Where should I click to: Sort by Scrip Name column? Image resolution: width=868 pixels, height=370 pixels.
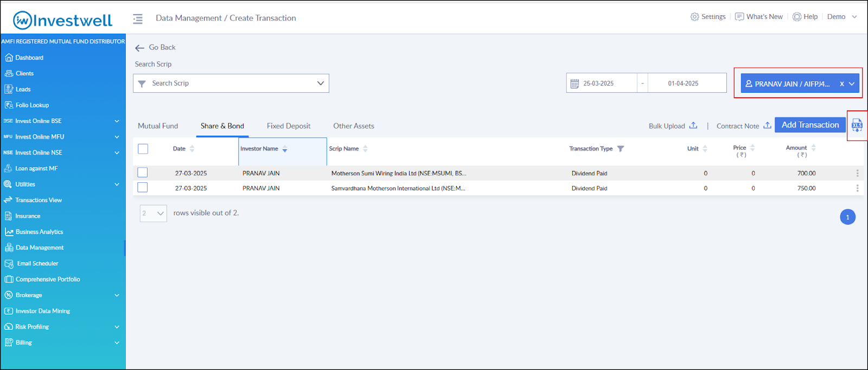click(x=365, y=149)
